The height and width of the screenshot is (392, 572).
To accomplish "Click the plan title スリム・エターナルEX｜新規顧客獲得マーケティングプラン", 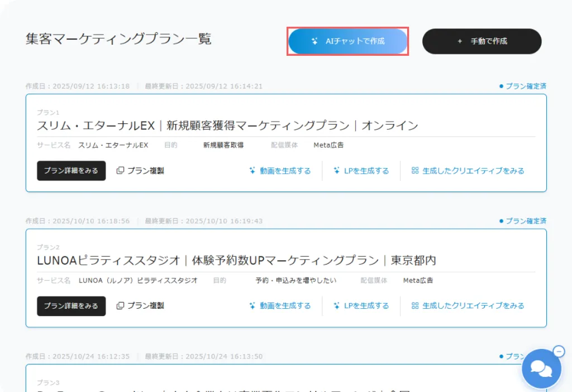I will pyautogui.click(x=227, y=126).
